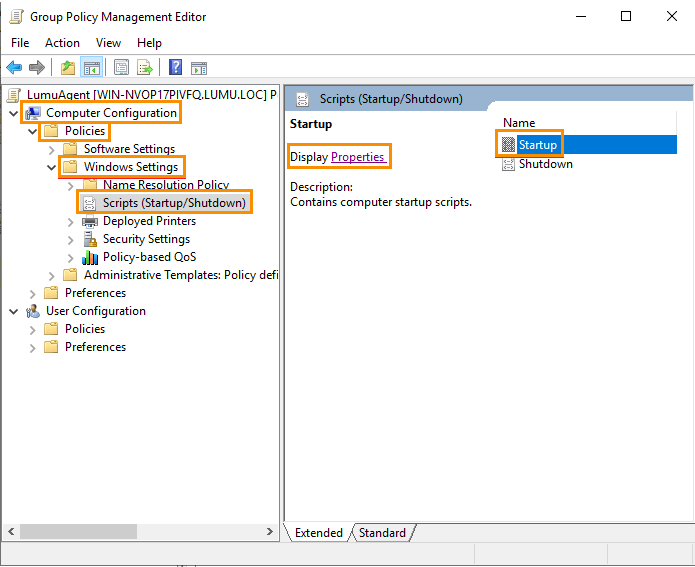Click the Scripts (Startup/Shutdown) tree script icon

pyautogui.click(x=90, y=203)
